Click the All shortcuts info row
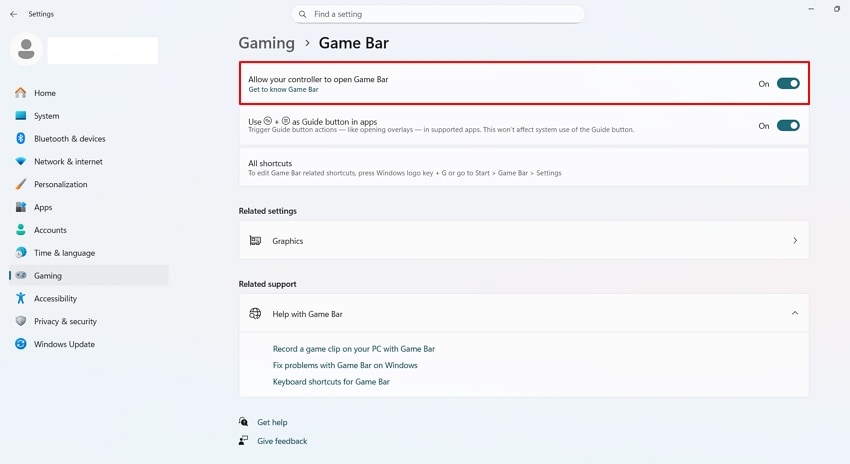Viewport: 850px width, 464px height. (524, 167)
